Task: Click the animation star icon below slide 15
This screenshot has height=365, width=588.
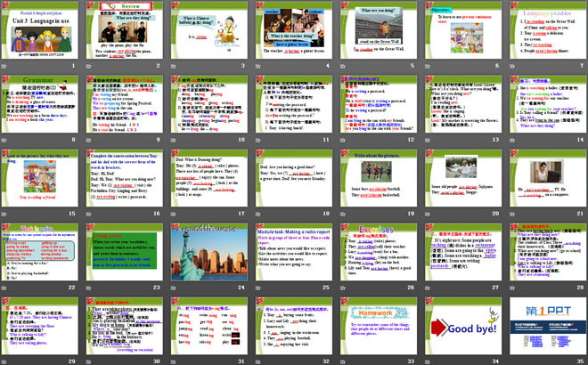Action: click(4, 214)
